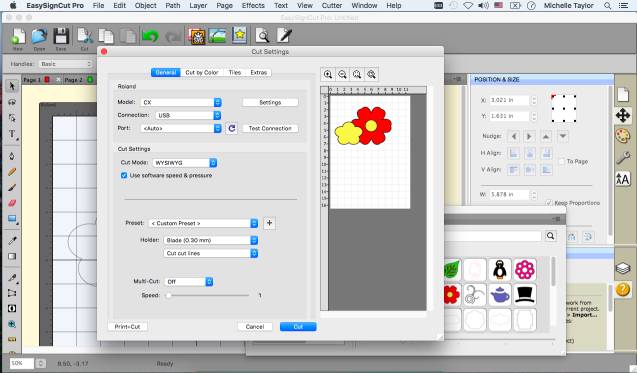
Task: Open the Cutter menu
Action: (332, 6)
